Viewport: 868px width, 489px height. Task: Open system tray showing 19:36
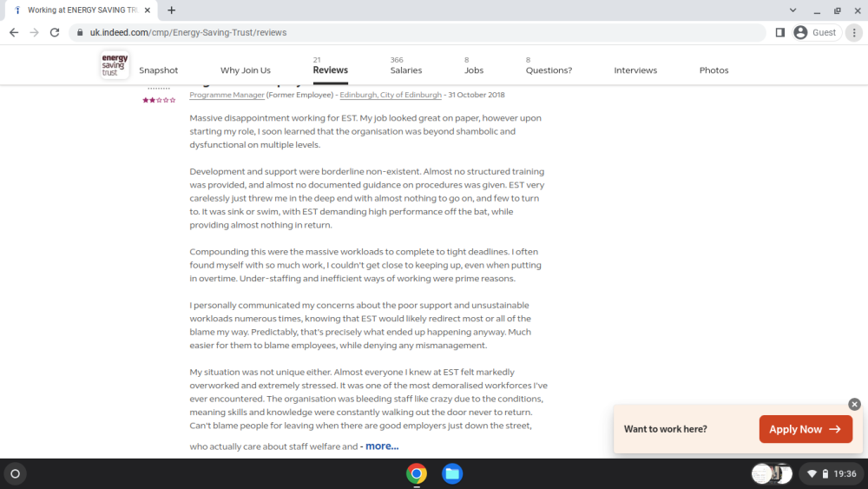[x=832, y=473]
